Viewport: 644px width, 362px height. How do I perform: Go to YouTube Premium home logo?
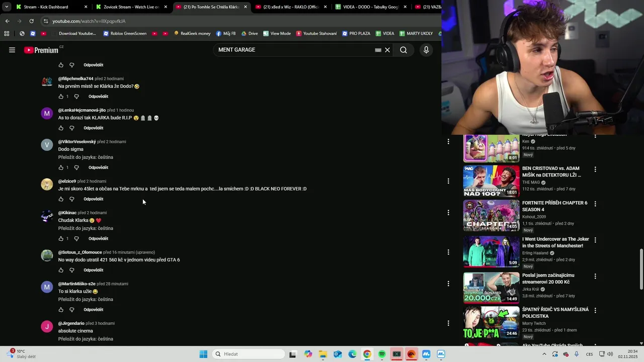coord(42,50)
